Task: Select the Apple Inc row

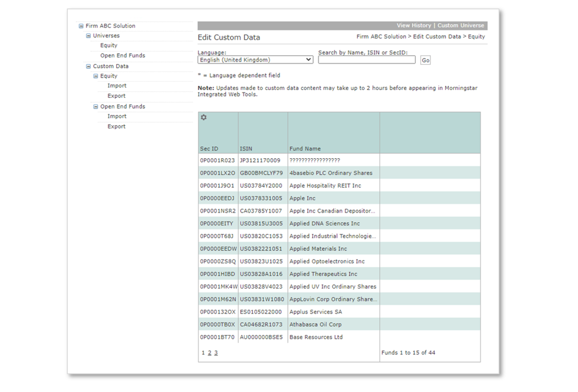Action: [x=302, y=198]
